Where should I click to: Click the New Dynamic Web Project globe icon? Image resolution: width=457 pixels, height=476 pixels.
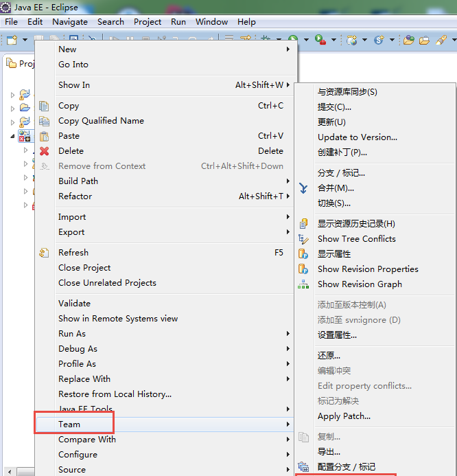[x=351, y=40]
